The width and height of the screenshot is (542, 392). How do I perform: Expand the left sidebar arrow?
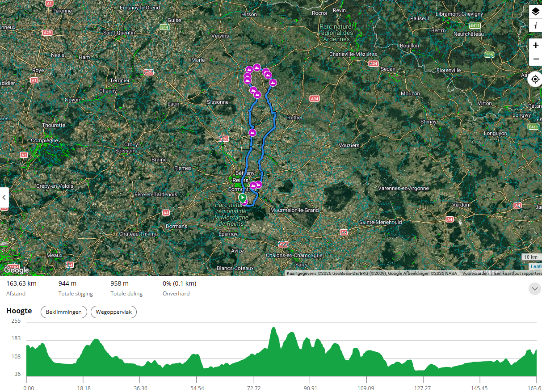(4, 197)
